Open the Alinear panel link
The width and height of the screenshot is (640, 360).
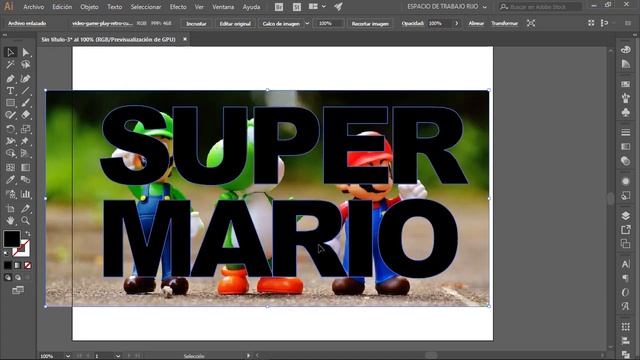point(476,23)
